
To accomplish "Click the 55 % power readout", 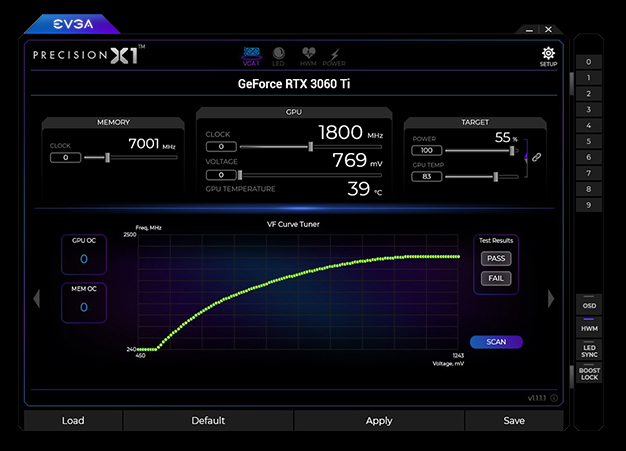I will (x=506, y=138).
